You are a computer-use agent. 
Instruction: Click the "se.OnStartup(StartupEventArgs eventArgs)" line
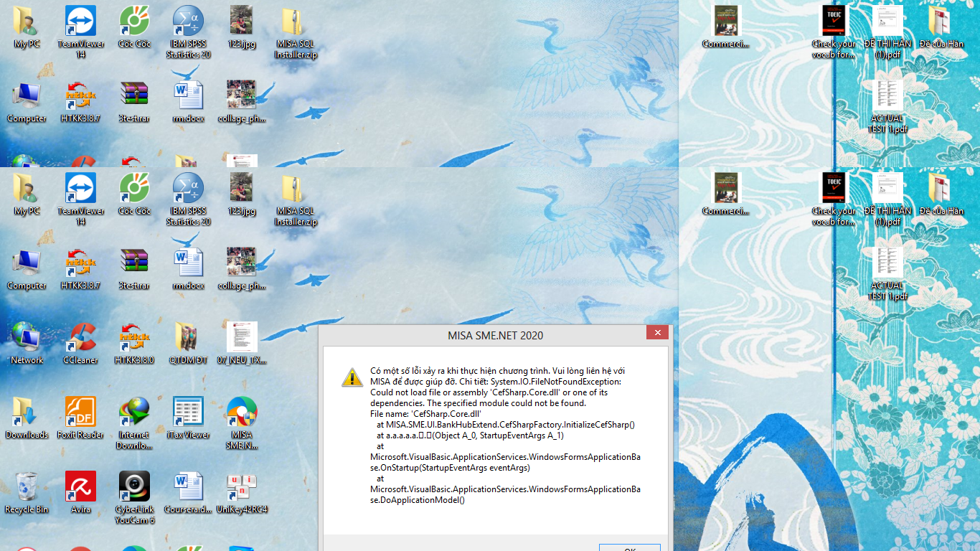[450, 468]
